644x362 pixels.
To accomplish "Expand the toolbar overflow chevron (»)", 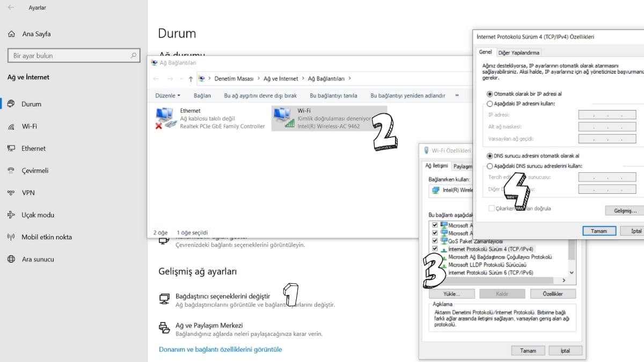I will 457,95.
